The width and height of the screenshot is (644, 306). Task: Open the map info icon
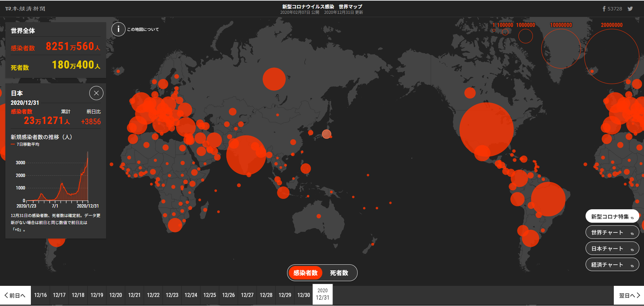click(x=118, y=29)
